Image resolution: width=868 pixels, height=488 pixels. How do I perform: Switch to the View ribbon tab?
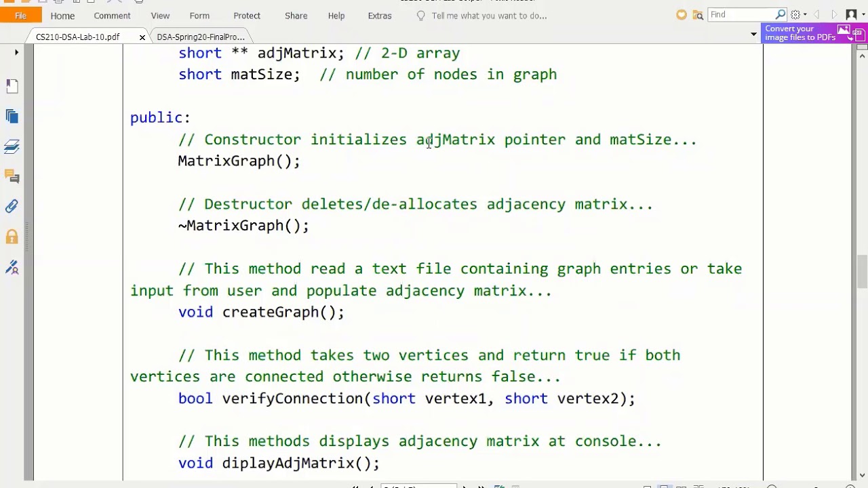(x=160, y=16)
